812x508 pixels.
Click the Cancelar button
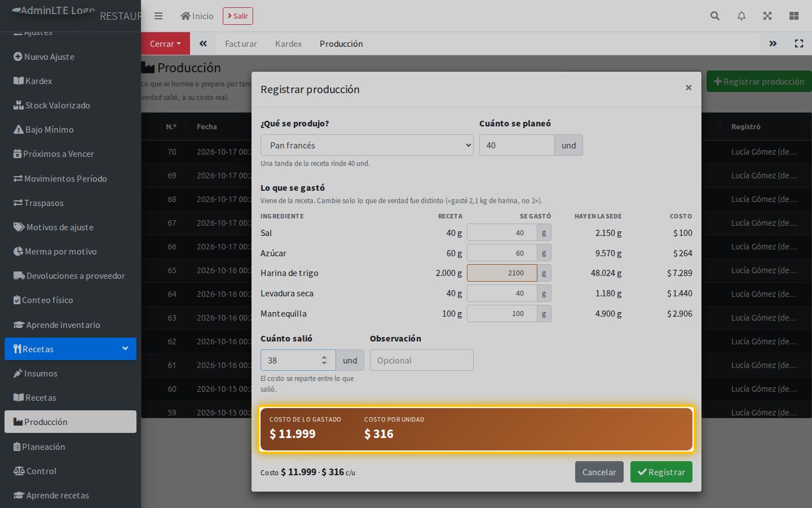click(x=599, y=472)
